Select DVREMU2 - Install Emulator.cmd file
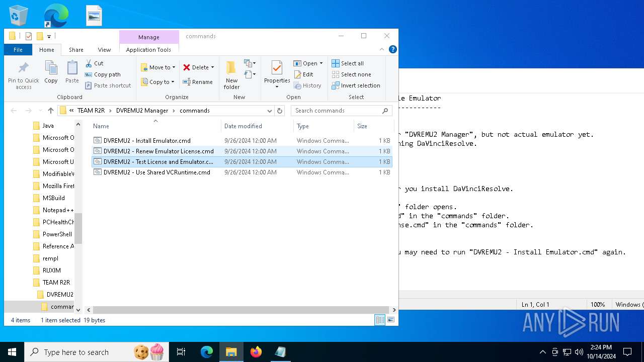The image size is (644, 362). [x=242, y=141]
